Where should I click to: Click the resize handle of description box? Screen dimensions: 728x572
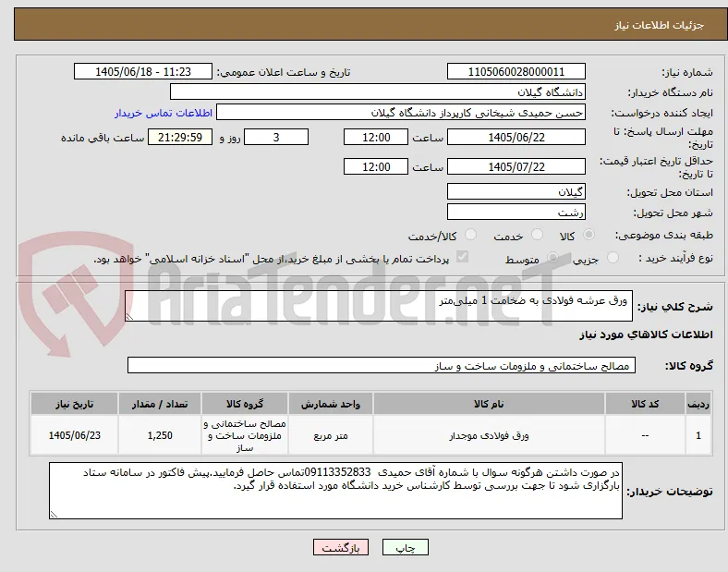pyautogui.click(x=129, y=317)
